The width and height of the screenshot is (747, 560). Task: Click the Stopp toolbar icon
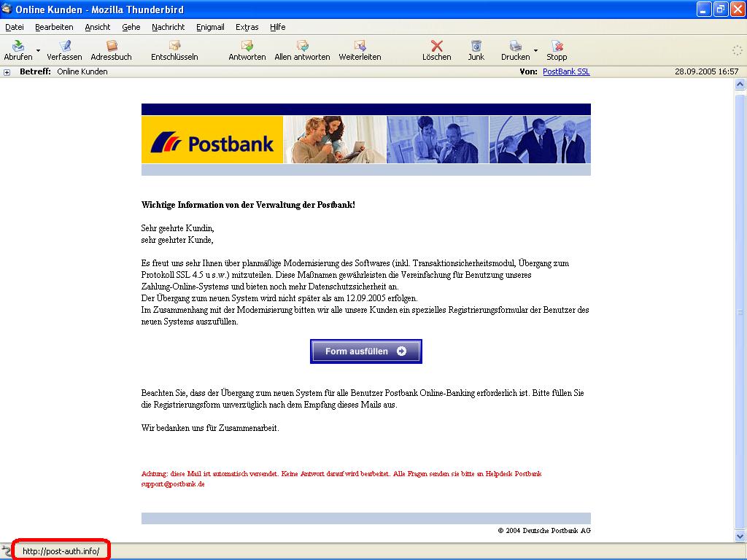557,46
